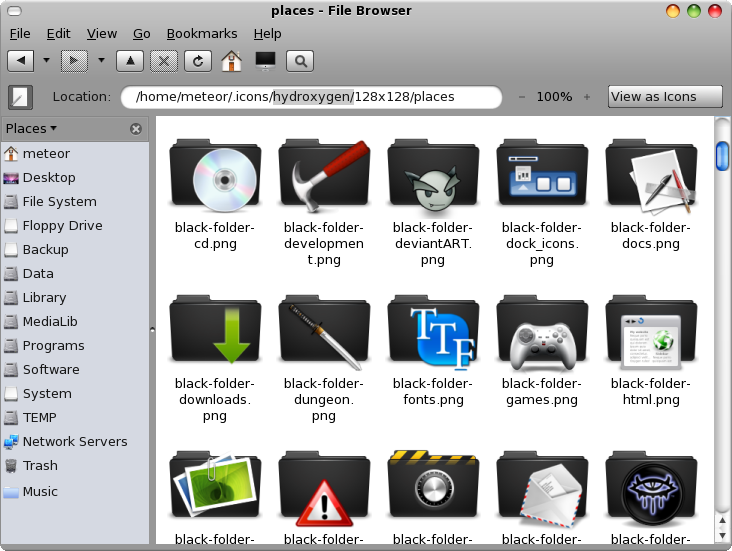Select the Music bookmark in sidebar
Image resolution: width=732 pixels, height=551 pixels.
tap(75, 491)
